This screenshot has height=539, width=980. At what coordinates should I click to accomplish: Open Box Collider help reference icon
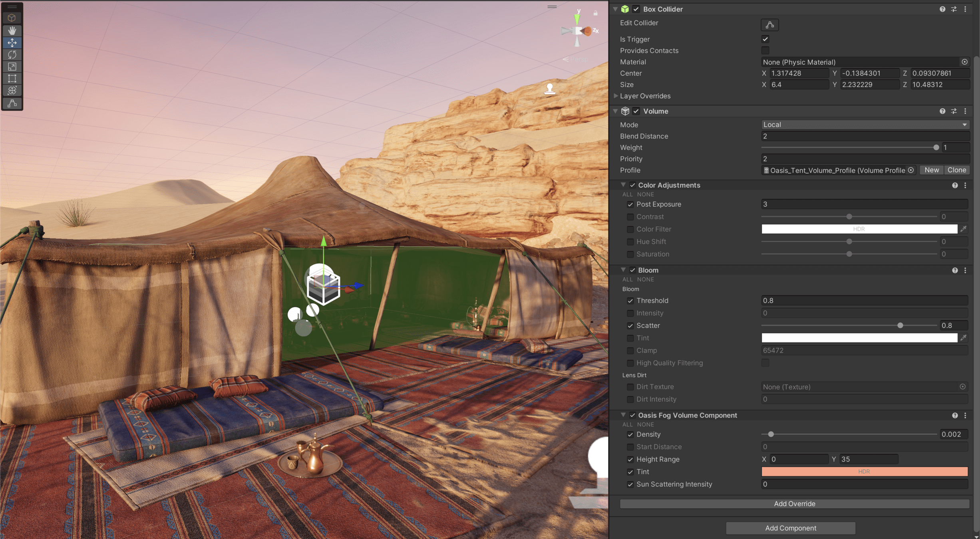click(x=942, y=9)
